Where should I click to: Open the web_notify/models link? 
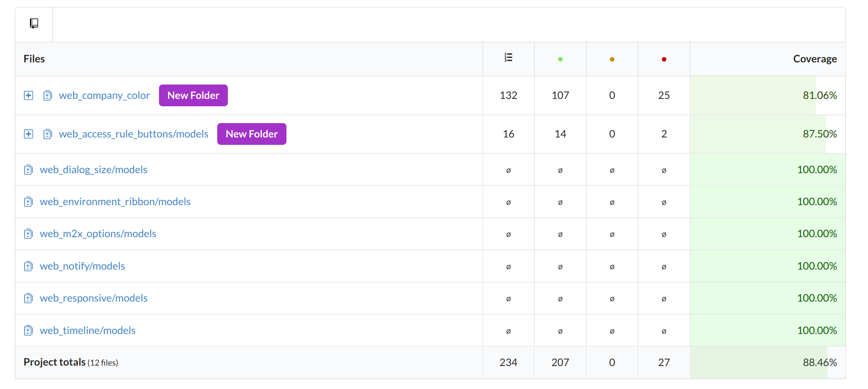point(82,266)
